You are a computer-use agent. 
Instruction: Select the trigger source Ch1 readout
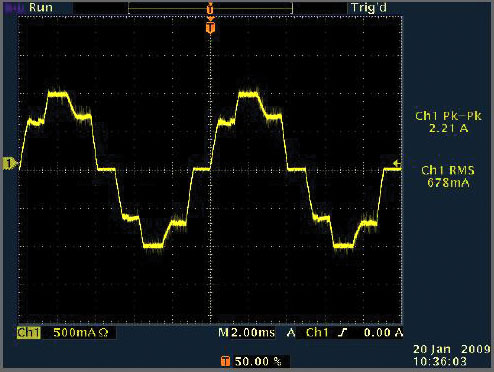tap(317, 333)
